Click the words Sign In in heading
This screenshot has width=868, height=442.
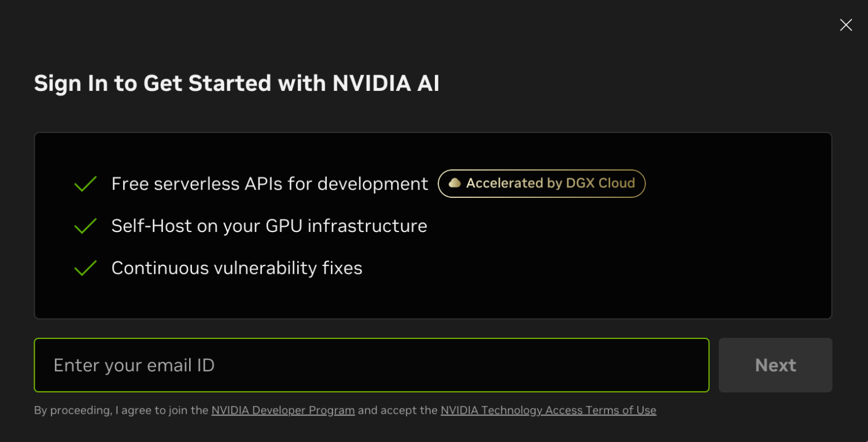(71, 83)
